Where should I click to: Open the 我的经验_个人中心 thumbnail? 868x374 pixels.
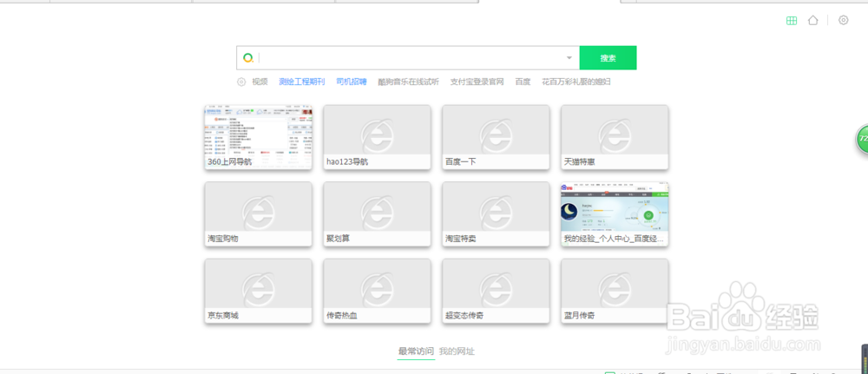point(615,214)
